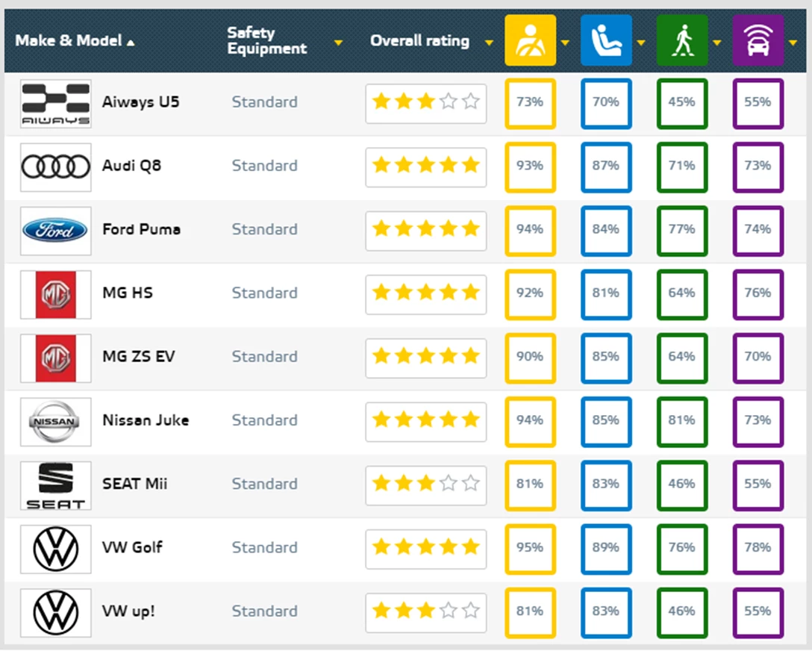
Task: Click the Nissan logo
Action: pyautogui.click(x=56, y=421)
